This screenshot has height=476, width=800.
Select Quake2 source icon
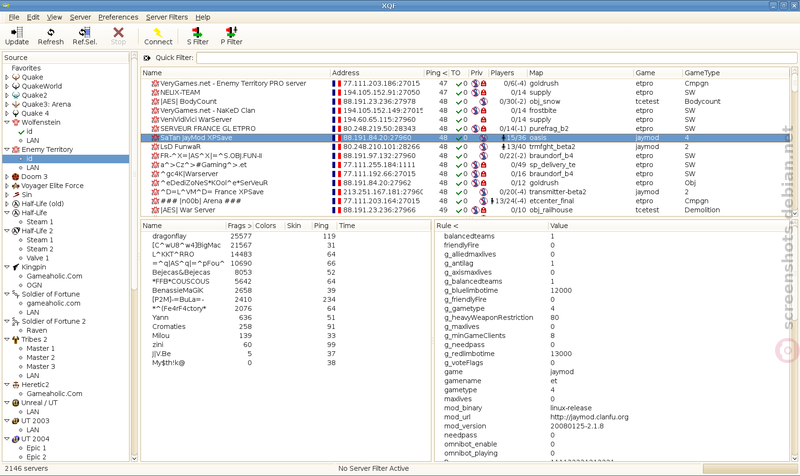(x=16, y=95)
